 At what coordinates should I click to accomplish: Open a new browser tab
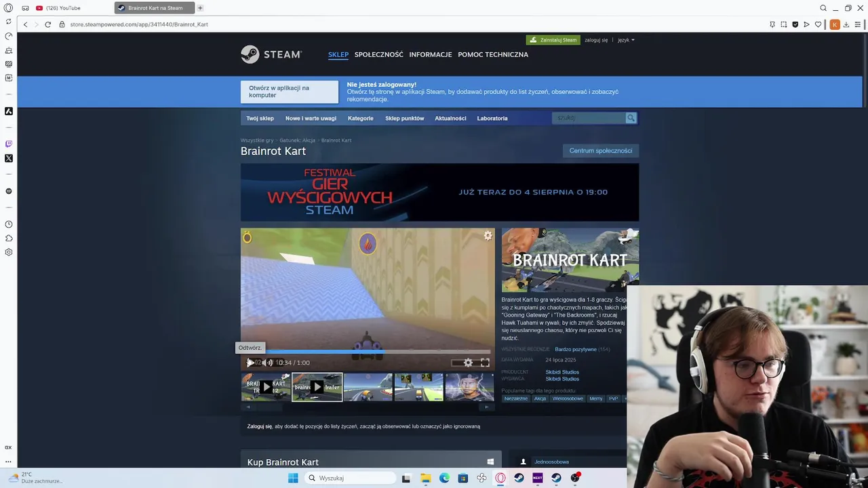click(x=200, y=8)
